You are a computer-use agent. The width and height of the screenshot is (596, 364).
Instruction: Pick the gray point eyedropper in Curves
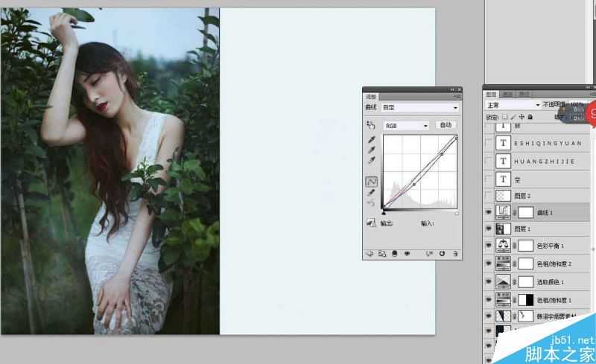pos(371,149)
